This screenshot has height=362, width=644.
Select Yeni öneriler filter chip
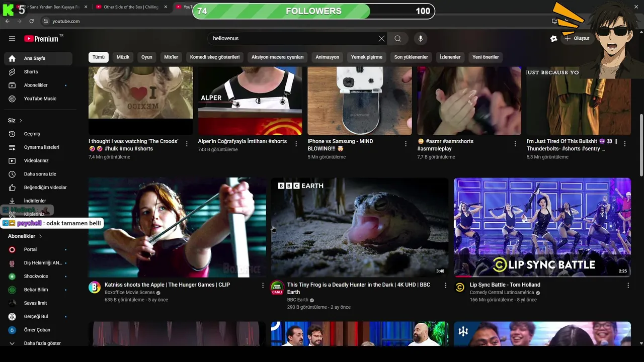486,57
